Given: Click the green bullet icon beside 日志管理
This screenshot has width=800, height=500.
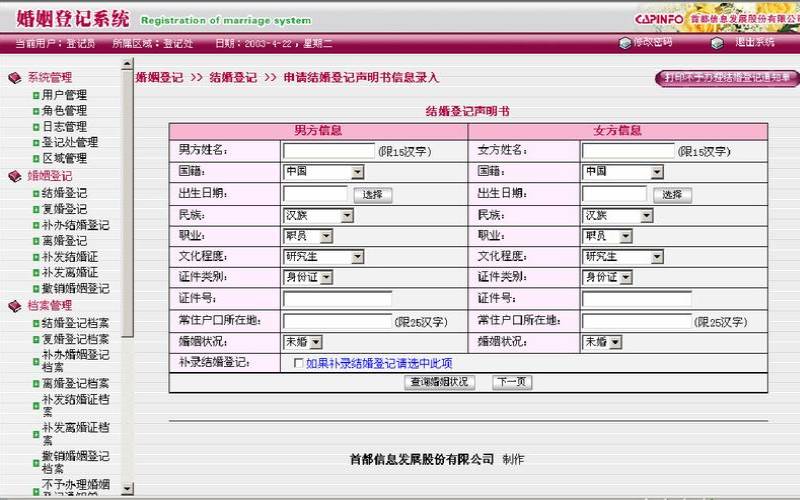Looking at the screenshot, I should pos(36,127).
